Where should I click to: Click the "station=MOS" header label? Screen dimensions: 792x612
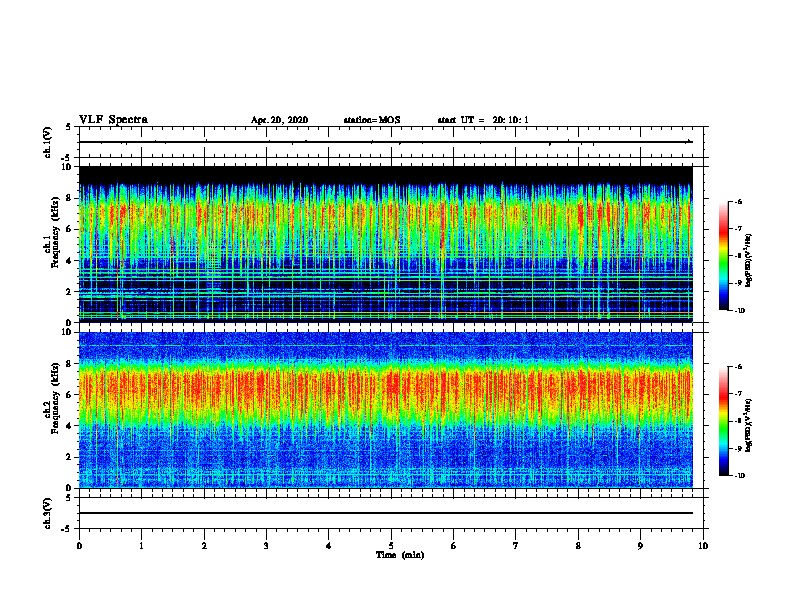tap(372, 120)
